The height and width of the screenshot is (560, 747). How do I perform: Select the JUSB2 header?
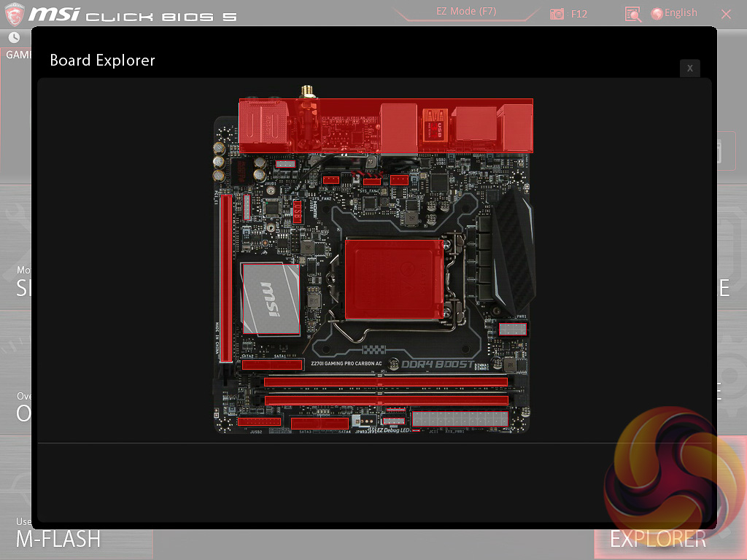259,422
